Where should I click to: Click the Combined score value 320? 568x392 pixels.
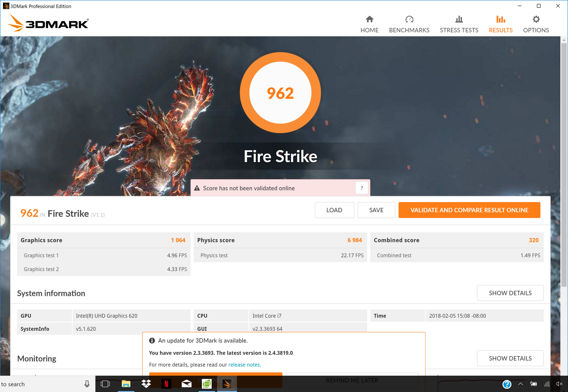point(534,240)
